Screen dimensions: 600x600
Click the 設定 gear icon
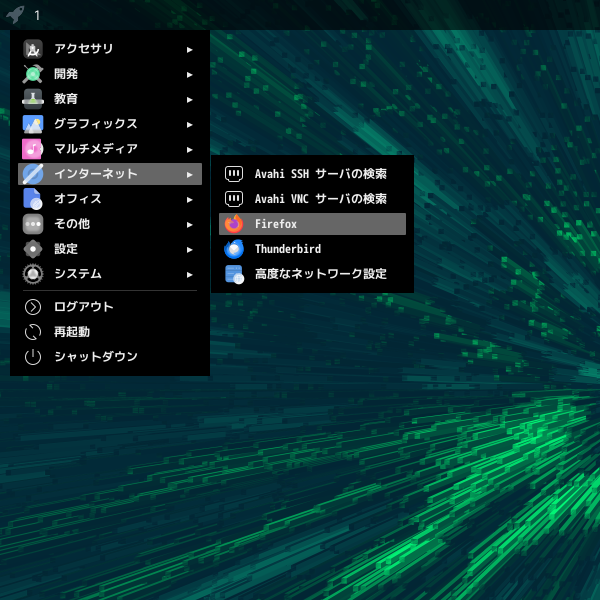[33, 249]
